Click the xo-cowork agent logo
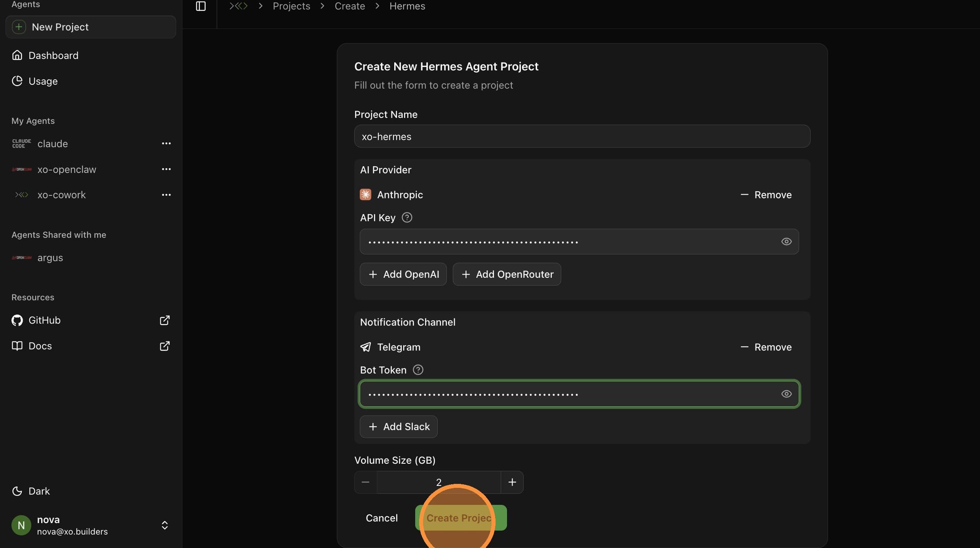This screenshot has height=548, width=980. pos(21,195)
